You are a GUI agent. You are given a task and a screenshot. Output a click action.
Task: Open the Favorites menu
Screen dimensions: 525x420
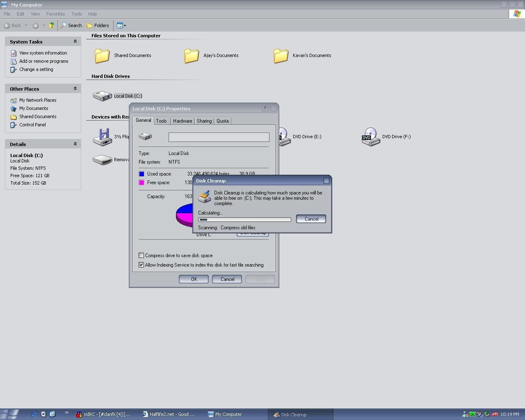55,14
